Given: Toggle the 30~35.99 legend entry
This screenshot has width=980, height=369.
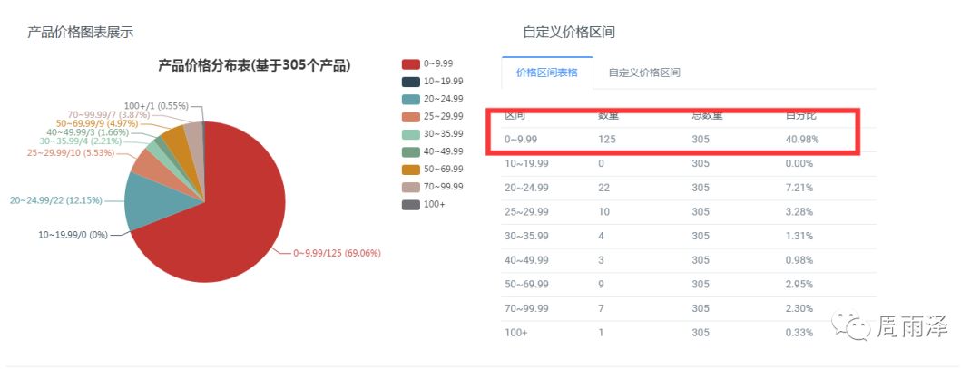Looking at the screenshot, I should tap(432, 134).
